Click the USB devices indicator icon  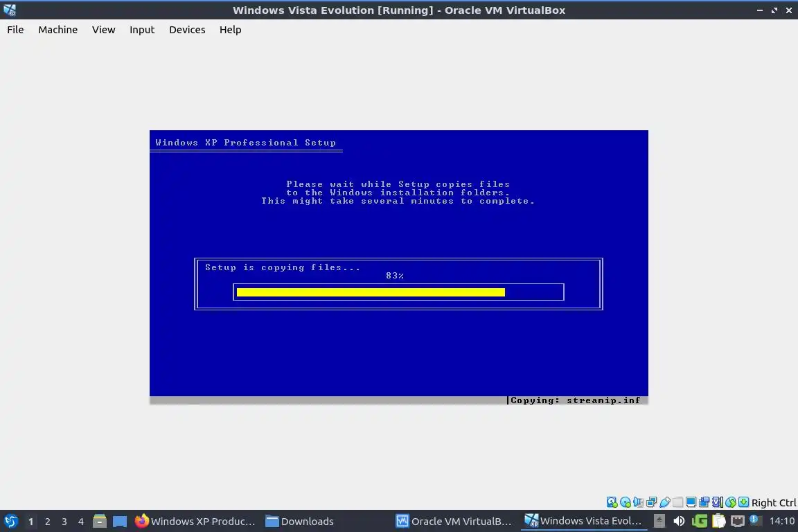coord(665,502)
